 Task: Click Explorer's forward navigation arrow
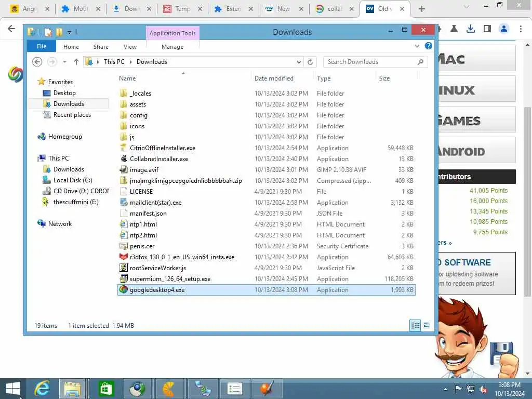click(x=52, y=62)
